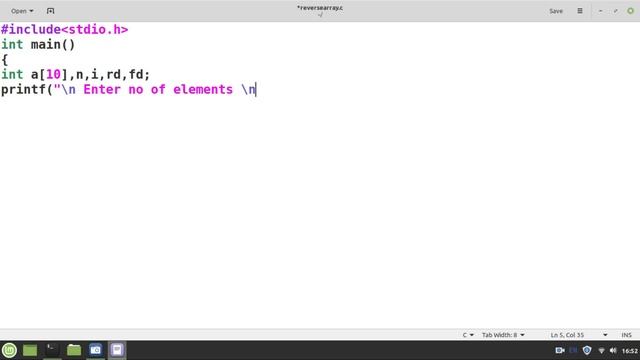The width and height of the screenshot is (640, 360).
Task: Minimize the editor window
Action: 600,11
